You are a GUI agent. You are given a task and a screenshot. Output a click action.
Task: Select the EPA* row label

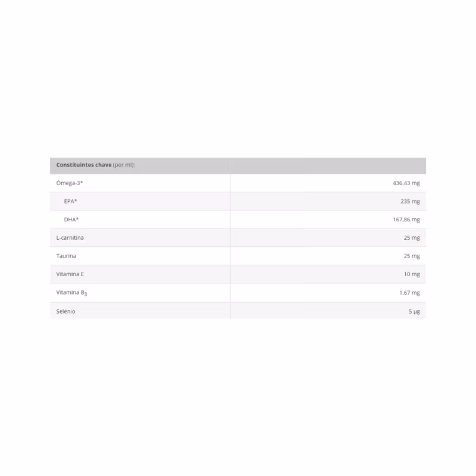(x=70, y=201)
